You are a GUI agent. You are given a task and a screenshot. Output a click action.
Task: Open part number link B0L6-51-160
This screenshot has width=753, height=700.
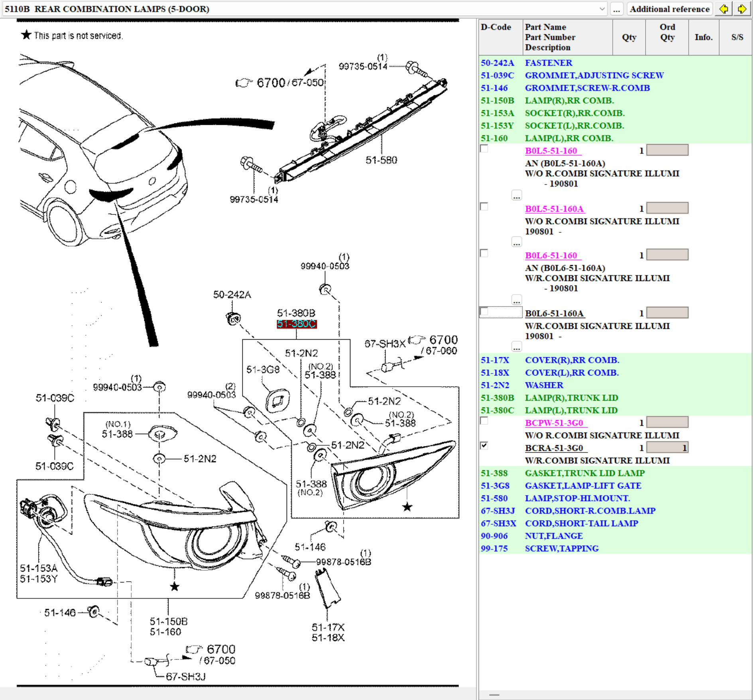pyautogui.click(x=551, y=256)
